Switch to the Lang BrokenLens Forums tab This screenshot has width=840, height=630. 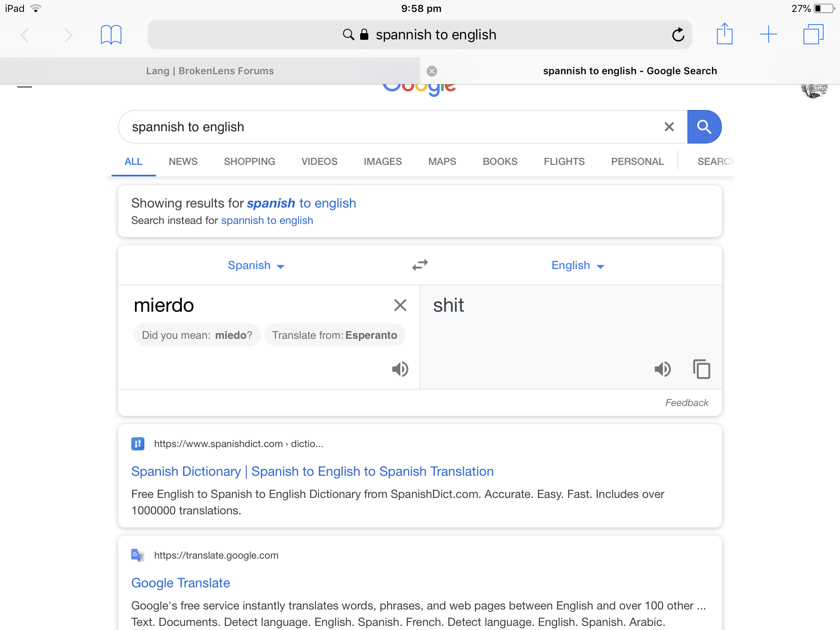pos(210,71)
